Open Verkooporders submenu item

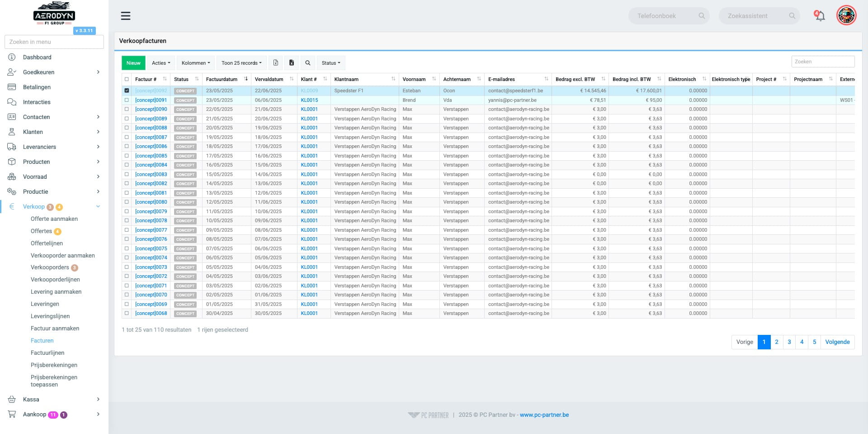coord(50,267)
